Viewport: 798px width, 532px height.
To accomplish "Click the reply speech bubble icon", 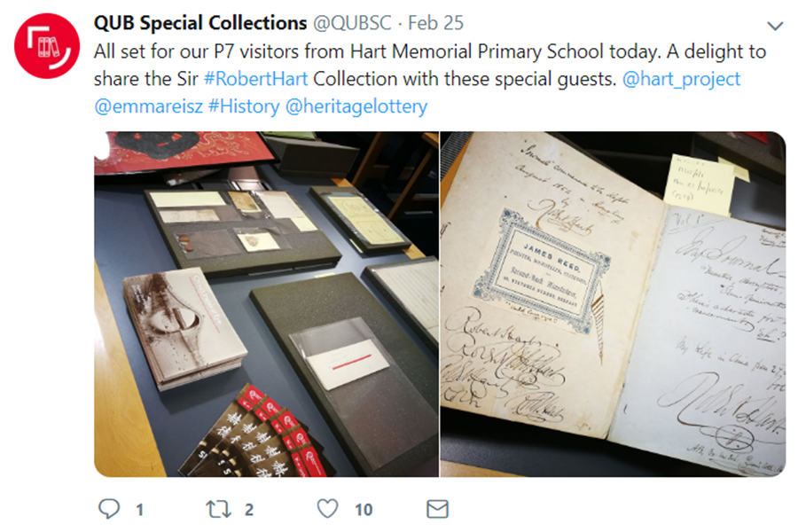I will click(x=108, y=509).
